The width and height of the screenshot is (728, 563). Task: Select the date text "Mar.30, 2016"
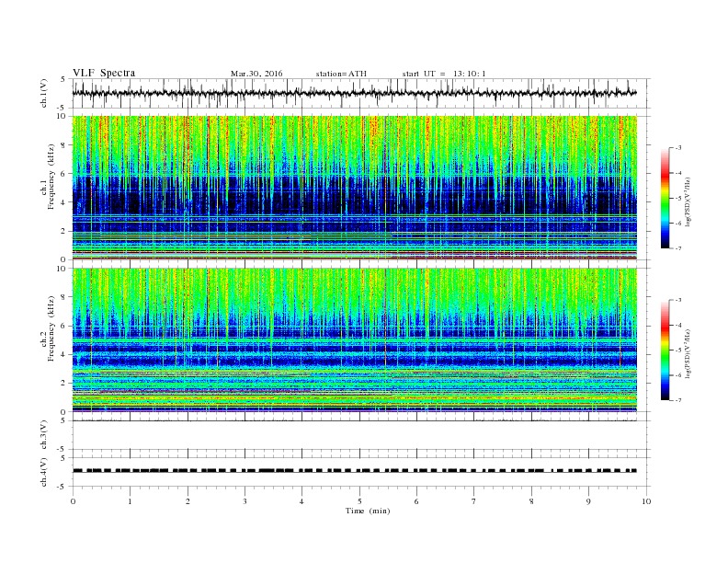click(x=256, y=74)
